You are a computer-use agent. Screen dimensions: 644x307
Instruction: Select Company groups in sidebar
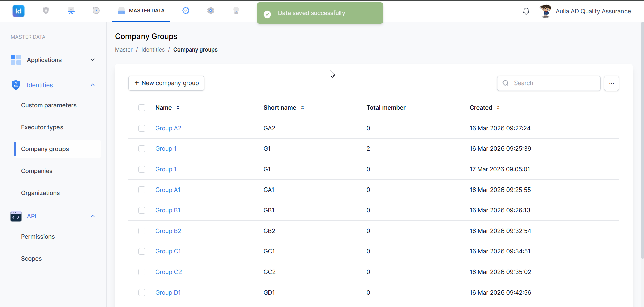click(57, 149)
